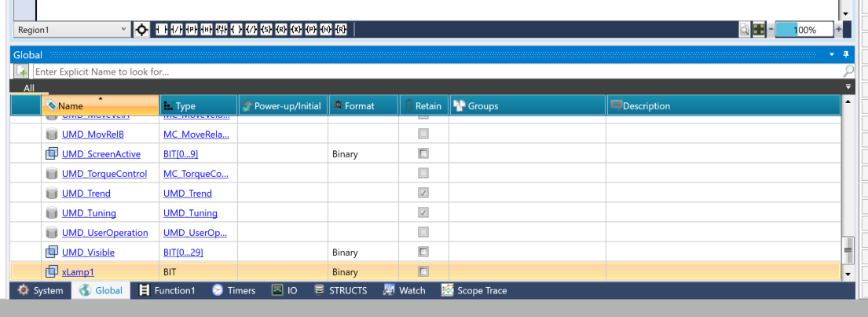Open the Scope Trace tab
This screenshot has width=868, height=317.
click(474, 290)
